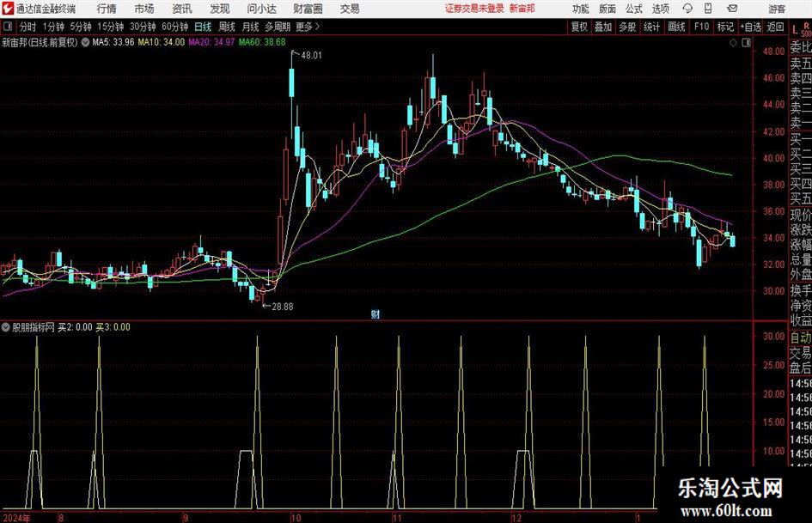This screenshot has width=812, height=523.
Task: Open the 公式 menu
Action: click(x=634, y=9)
